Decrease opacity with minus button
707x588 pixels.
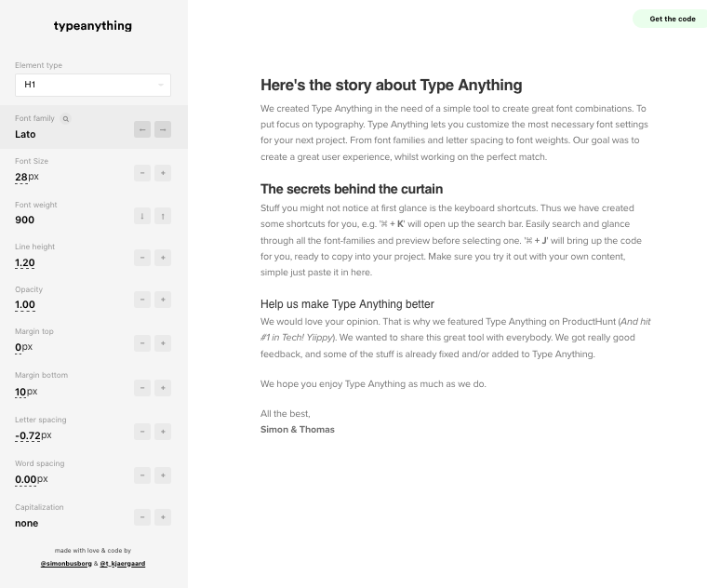click(142, 300)
